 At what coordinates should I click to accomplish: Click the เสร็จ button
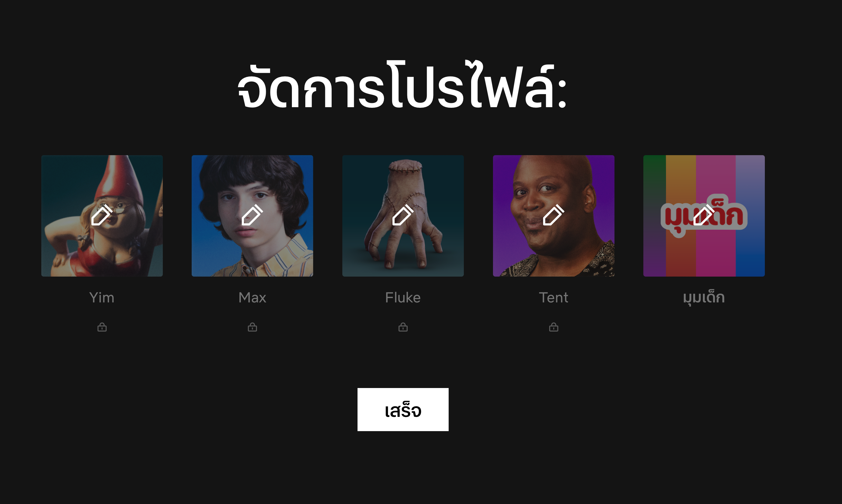[x=403, y=410]
